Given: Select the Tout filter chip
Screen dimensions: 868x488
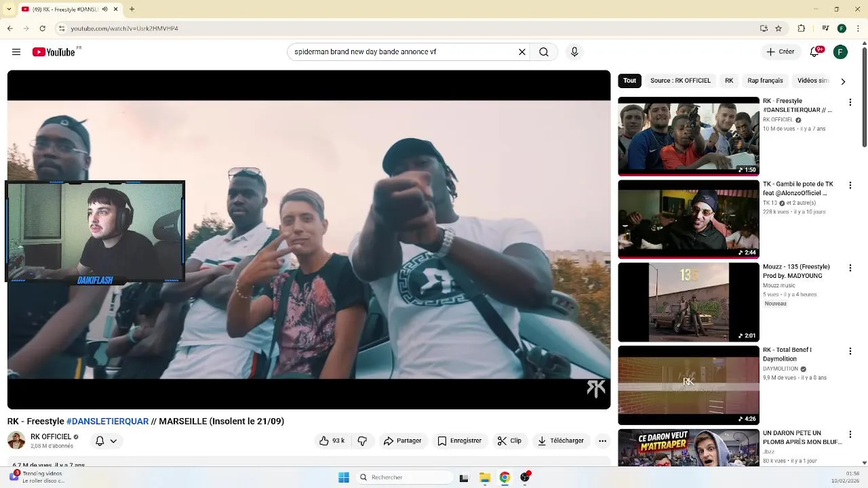Looking at the screenshot, I should pos(630,81).
